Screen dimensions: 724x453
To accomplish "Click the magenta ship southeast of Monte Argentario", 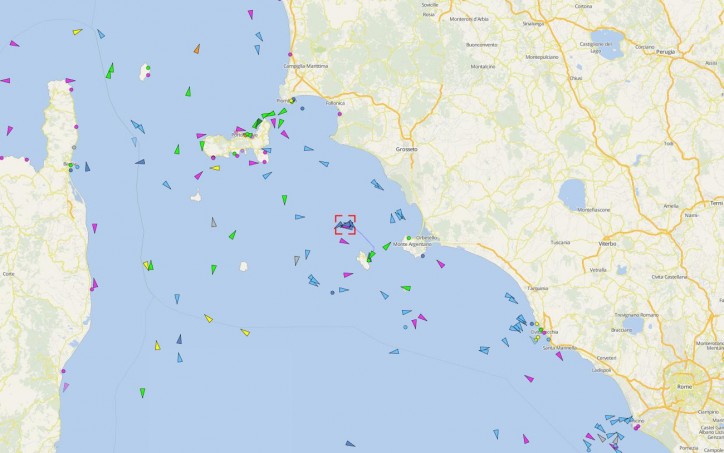I will (441, 264).
